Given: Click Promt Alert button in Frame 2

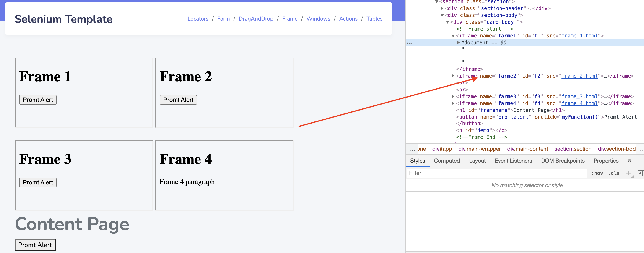Looking at the screenshot, I should [x=178, y=100].
